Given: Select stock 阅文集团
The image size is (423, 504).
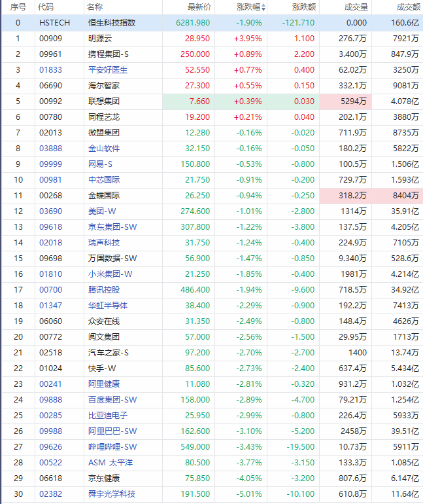Looking at the screenshot, I should [104, 337].
